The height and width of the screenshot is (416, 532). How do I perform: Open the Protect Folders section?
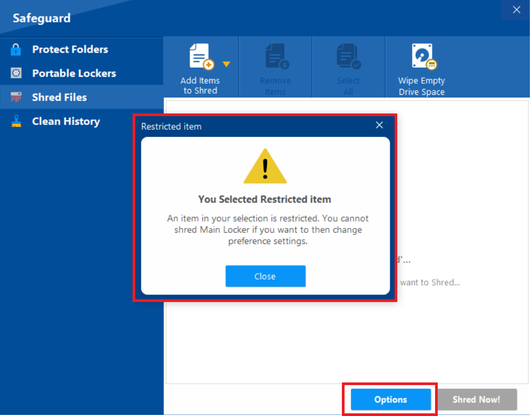(x=81, y=50)
